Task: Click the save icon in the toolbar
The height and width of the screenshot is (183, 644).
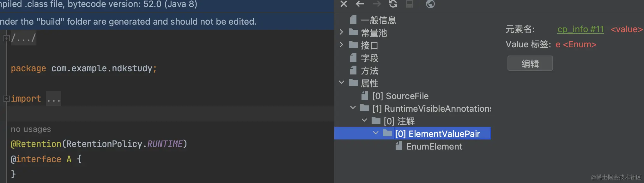Action: [x=410, y=4]
